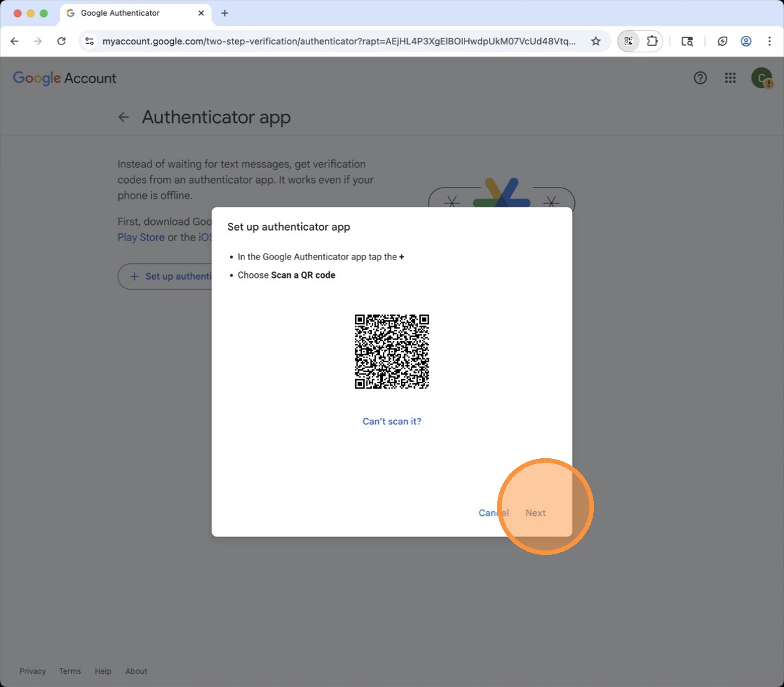
Task: Open Google Account help icon
Action: (x=700, y=78)
